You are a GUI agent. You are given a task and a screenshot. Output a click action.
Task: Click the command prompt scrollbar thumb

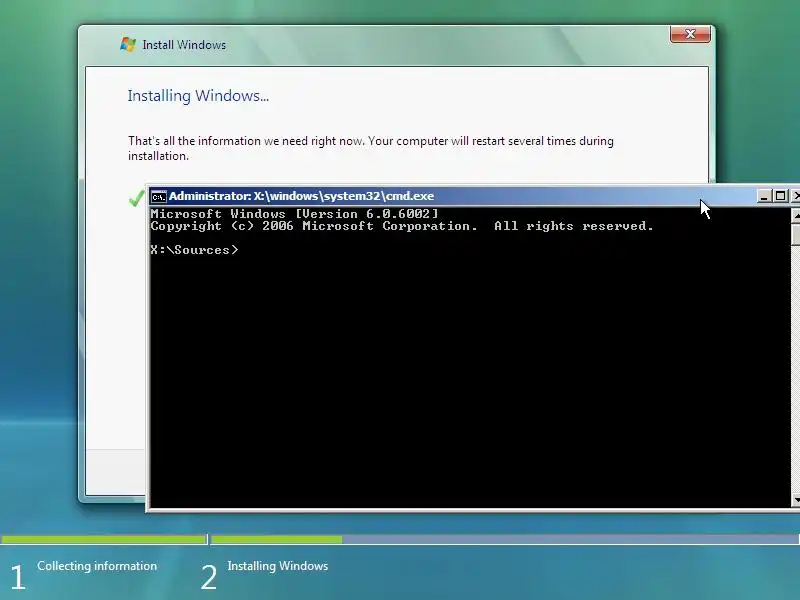795,234
